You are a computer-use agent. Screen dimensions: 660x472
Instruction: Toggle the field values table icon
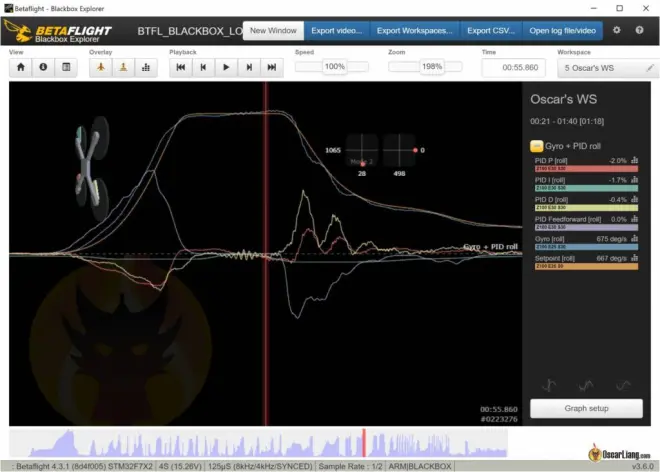(66, 67)
